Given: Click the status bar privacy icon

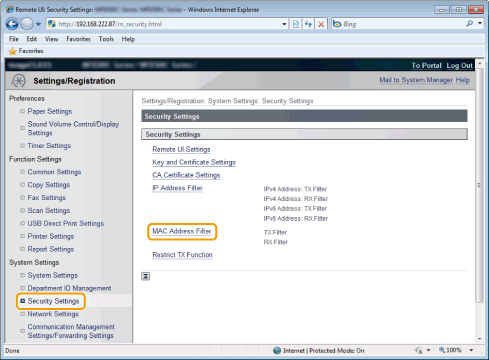Looking at the screenshot, I should [x=419, y=350].
